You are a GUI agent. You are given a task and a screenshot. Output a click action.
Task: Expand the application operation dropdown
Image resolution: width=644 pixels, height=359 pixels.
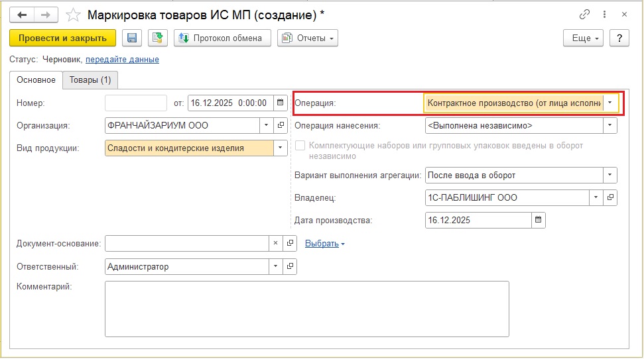(x=610, y=125)
